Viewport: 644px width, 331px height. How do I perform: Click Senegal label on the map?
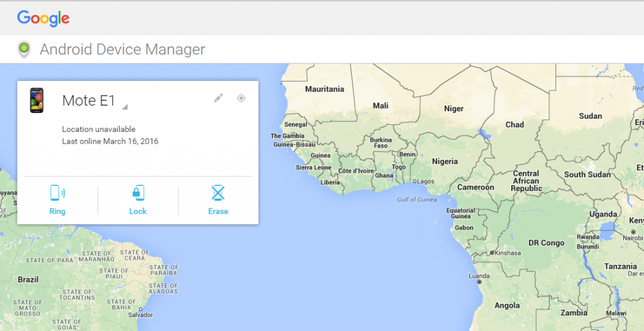coord(296,124)
